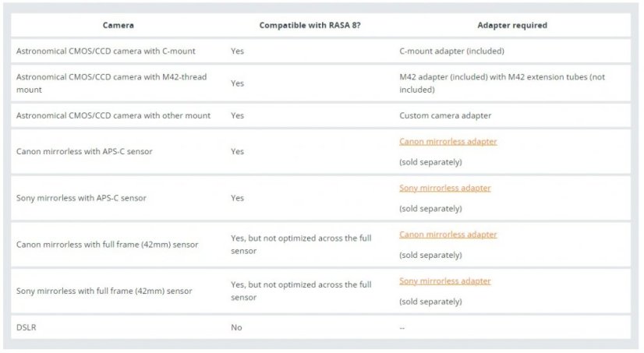This screenshot has width=644, height=353.
Task: Click the M42 adapter with extension tubes text
Action: 501,83
